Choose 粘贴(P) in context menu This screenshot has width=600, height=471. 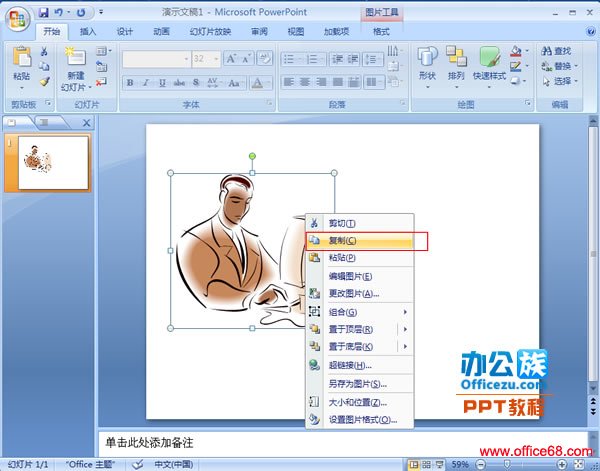pos(360,258)
